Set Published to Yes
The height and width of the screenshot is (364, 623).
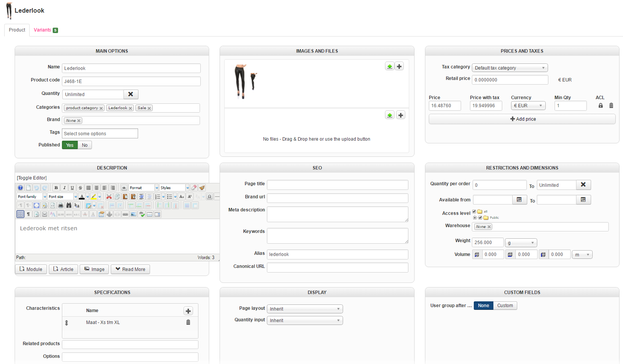tap(70, 145)
